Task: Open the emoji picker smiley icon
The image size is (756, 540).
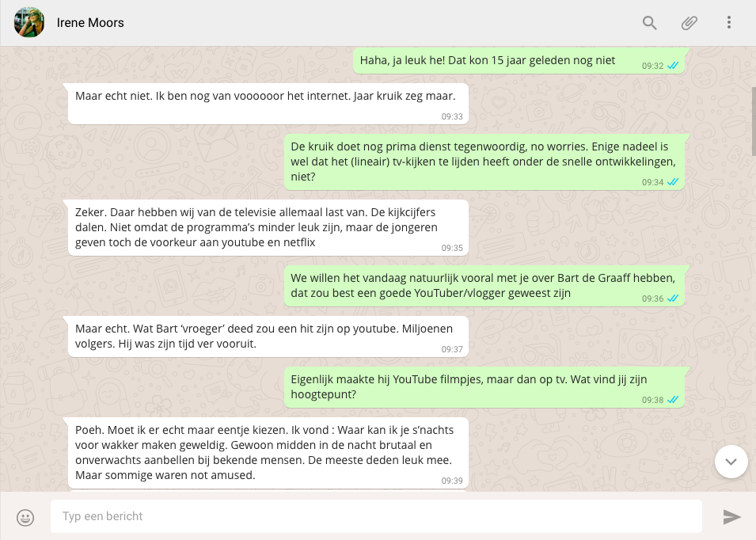Action: (x=25, y=517)
